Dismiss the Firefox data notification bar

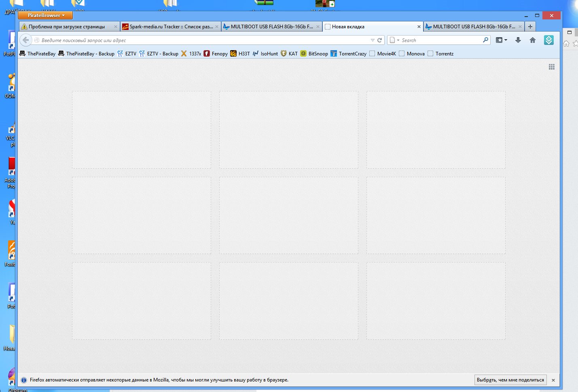(553, 380)
